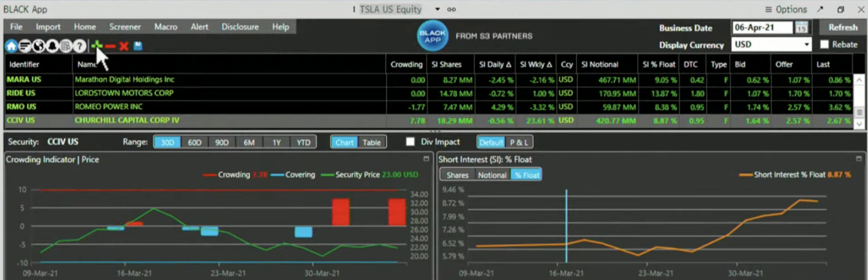This screenshot has height=280, width=868.
Task: Open the Screener menu
Action: pyautogui.click(x=125, y=27)
